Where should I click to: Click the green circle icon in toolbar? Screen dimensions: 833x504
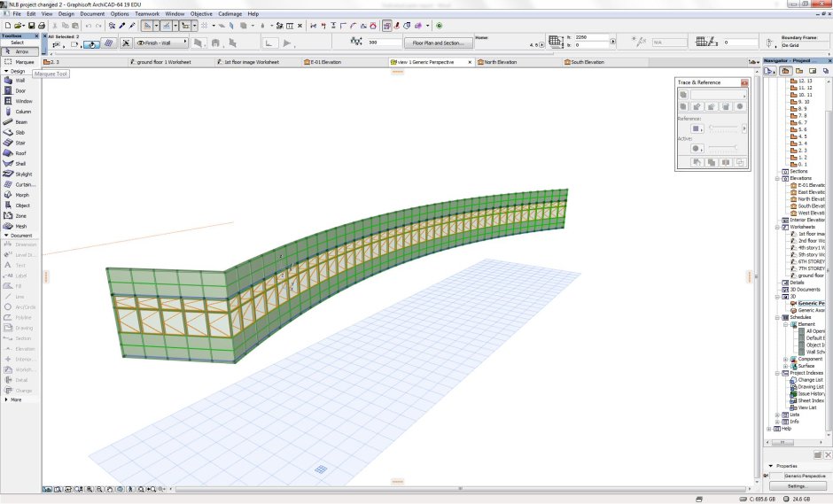(x=440, y=26)
